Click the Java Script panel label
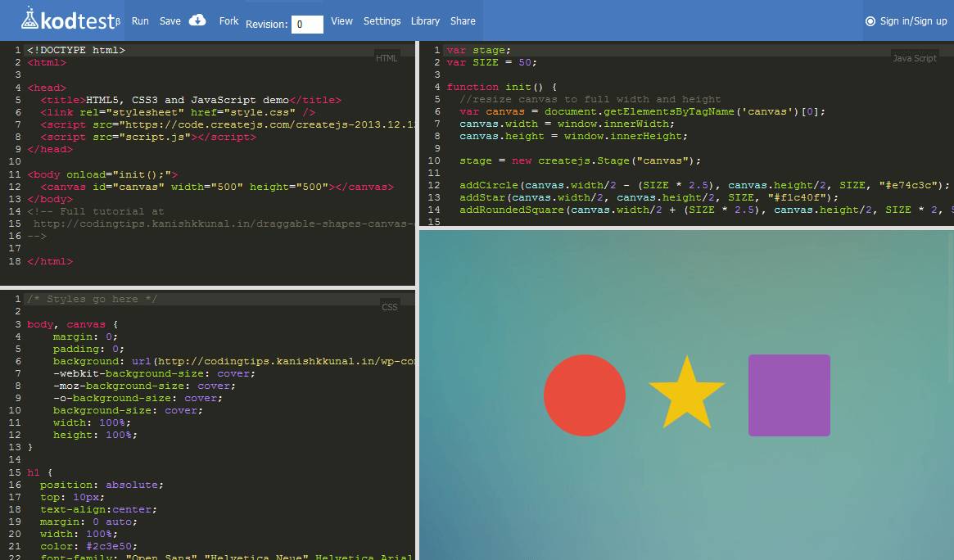Viewport: 954px width, 560px height. point(915,58)
